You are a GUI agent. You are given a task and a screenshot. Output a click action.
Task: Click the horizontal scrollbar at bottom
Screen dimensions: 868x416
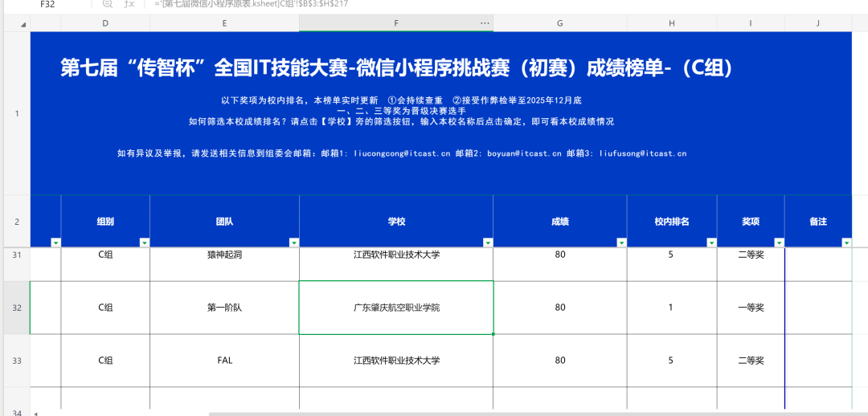482,414
